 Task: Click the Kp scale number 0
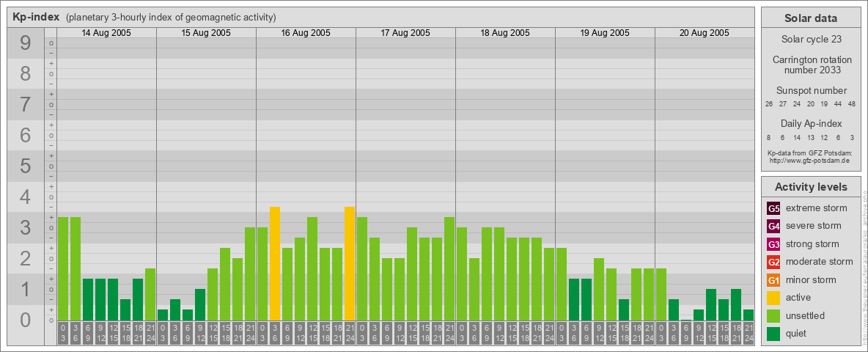pyautogui.click(x=26, y=320)
